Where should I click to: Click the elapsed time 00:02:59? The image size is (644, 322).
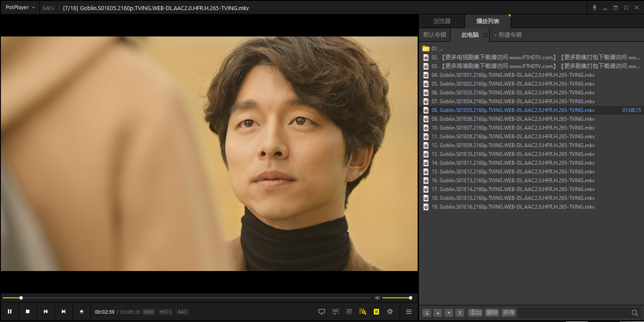(104, 312)
